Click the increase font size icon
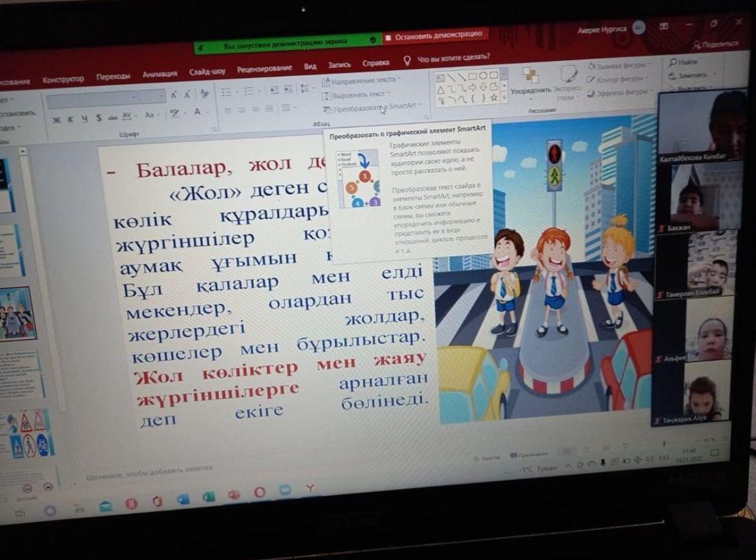Screen dimensions: 756x560 174,96
